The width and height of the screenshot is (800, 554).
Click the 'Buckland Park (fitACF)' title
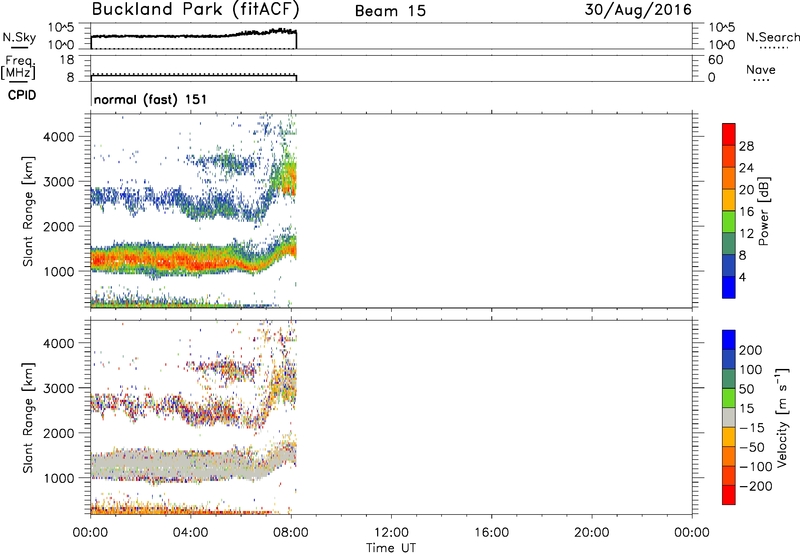pos(195,10)
